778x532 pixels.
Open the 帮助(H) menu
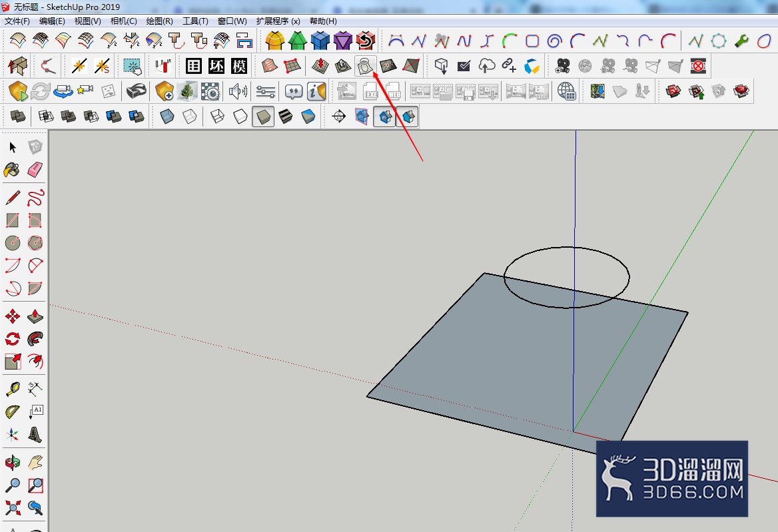(323, 21)
